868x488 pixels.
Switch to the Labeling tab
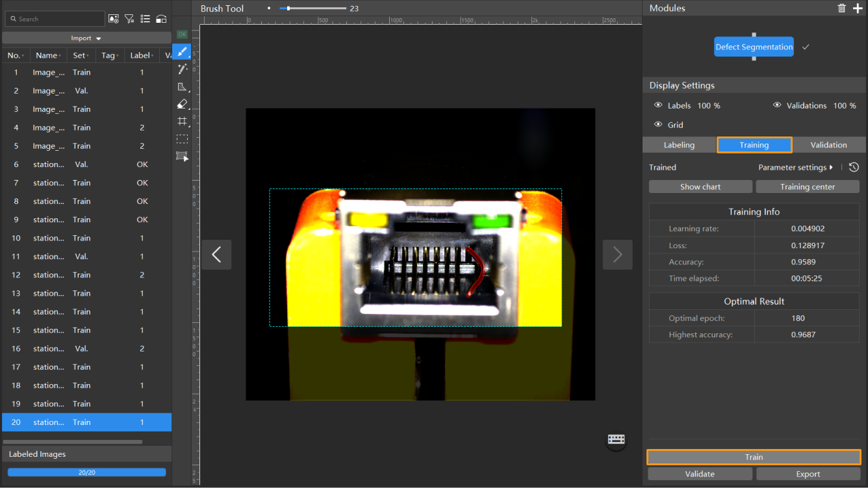tap(679, 145)
